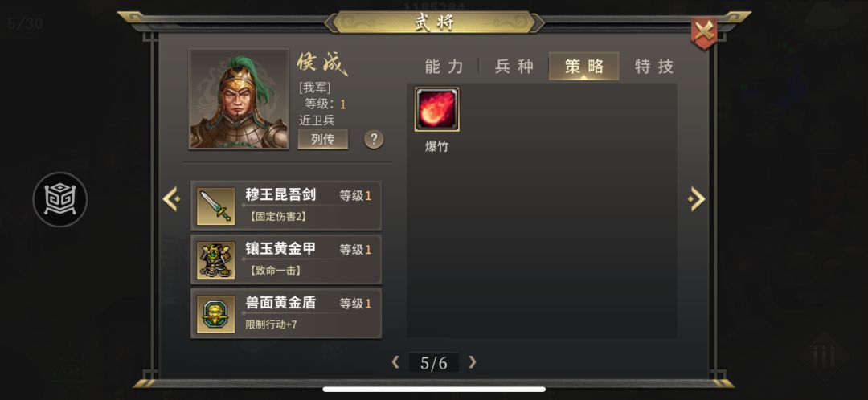This screenshot has height=400, width=868.
Task: Tap the 镶玉黄金甲 armor icon
Action: (216, 259)
